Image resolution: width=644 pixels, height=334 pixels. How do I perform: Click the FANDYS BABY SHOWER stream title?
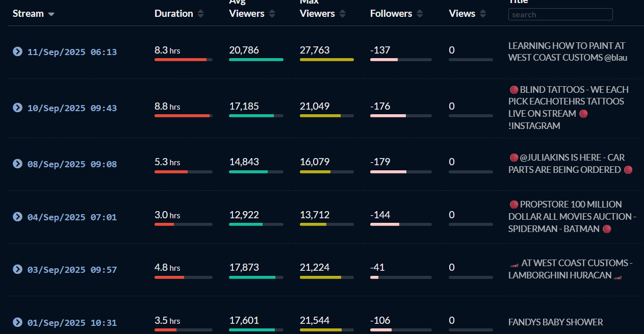tap(556, 322)
